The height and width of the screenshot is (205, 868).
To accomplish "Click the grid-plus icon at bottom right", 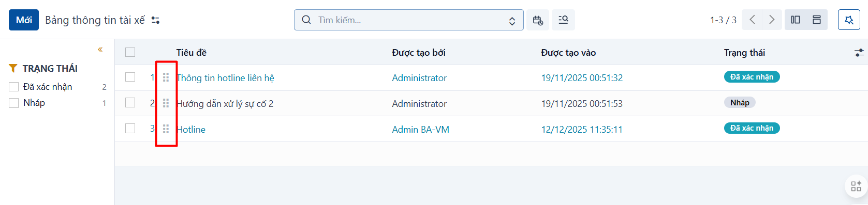I will pos(856,186).
